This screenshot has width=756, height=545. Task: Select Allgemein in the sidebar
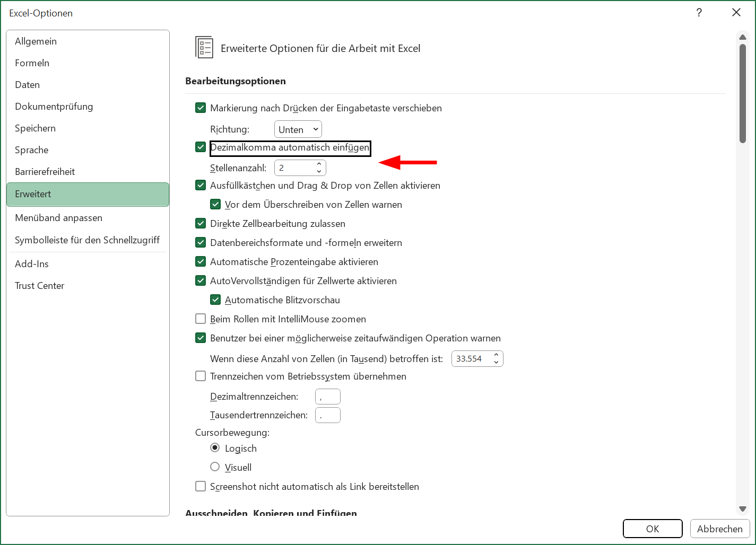(88, 41)
